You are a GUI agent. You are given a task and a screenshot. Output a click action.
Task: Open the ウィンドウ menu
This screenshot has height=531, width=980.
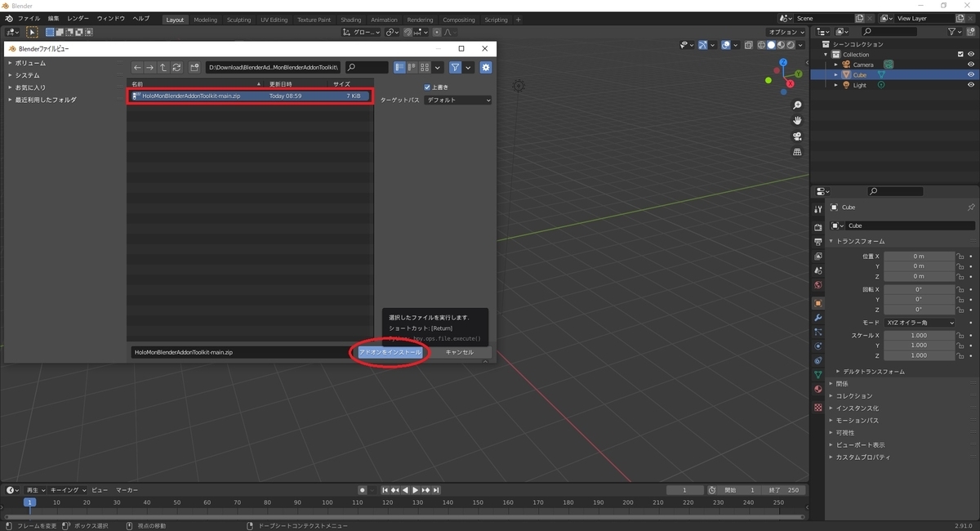pos(111,18)
